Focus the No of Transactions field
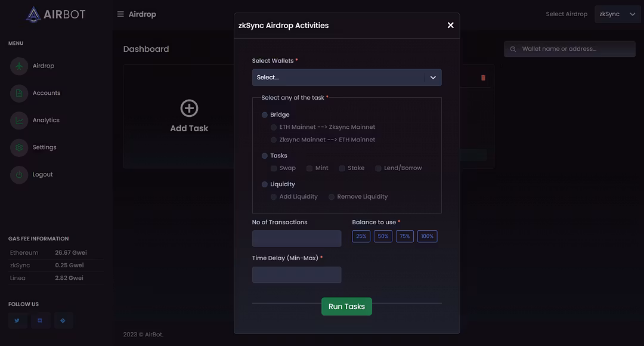The image size is (644, 346). click(296, 239)
